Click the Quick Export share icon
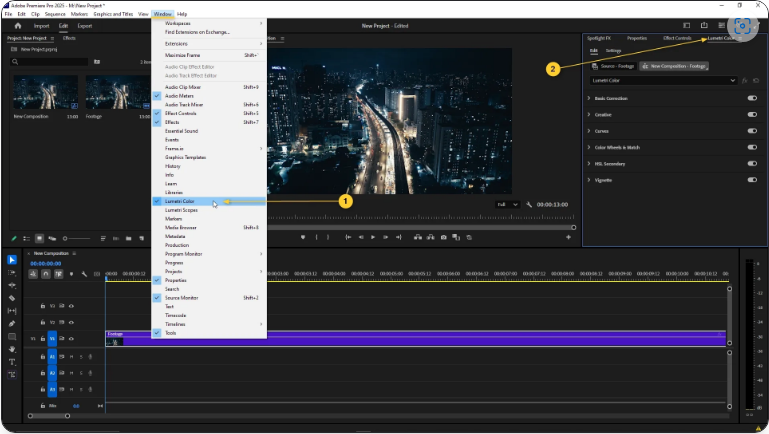 (704, 26)
